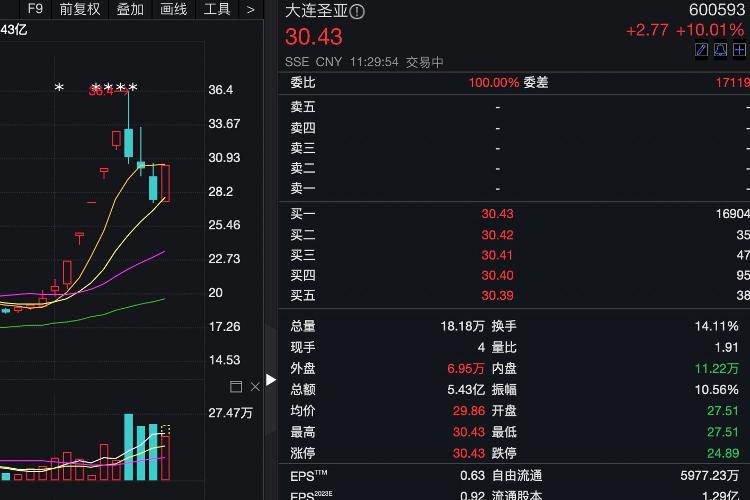Click the 27.47万 volume axis label
This screenshot has width=750, height=500.
(x=231, y=413)
